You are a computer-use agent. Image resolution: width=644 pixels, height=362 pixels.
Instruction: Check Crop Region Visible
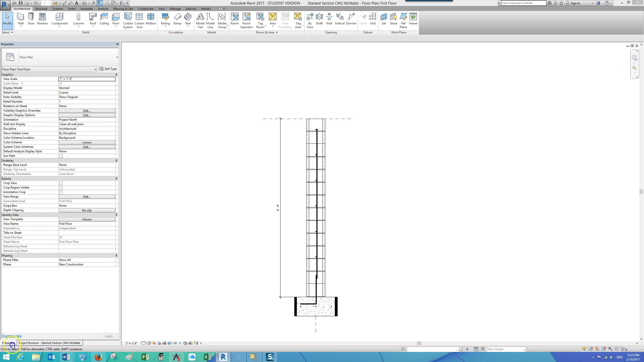click(x=61, y=188)
